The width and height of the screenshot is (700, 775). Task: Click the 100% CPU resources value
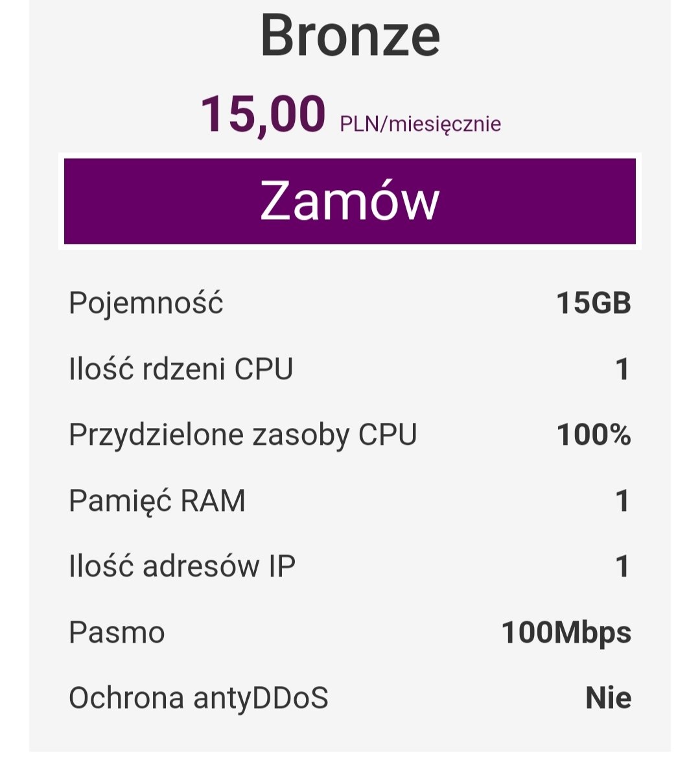coord(593,435)
